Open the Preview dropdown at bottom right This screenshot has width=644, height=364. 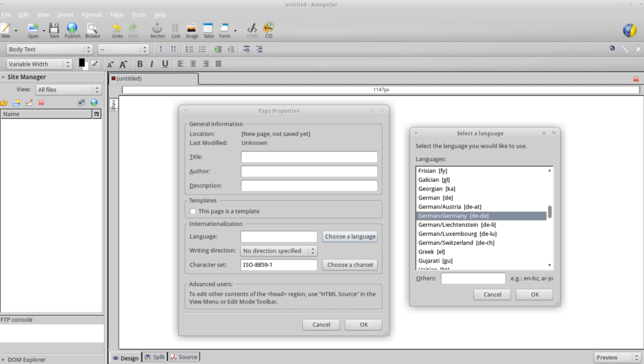pyautogui.click(x=617, y=358)
